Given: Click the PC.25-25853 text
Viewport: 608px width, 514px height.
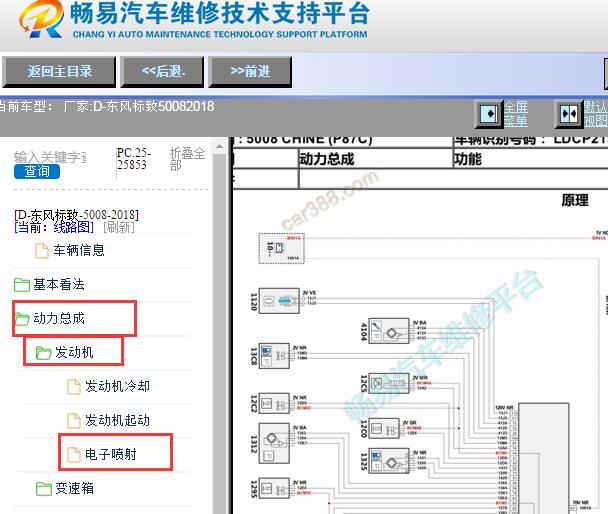Looking at the screenshot, I should click(133, 159).
